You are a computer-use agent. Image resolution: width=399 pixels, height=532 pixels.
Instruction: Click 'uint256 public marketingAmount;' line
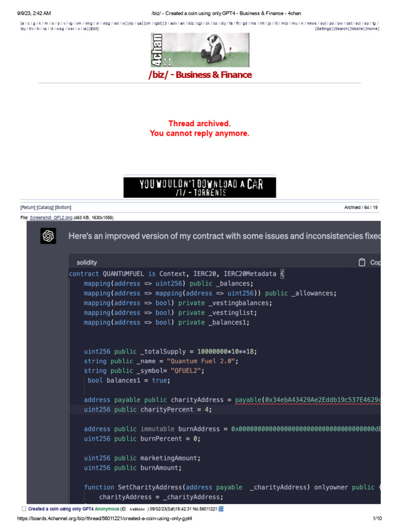142,458
